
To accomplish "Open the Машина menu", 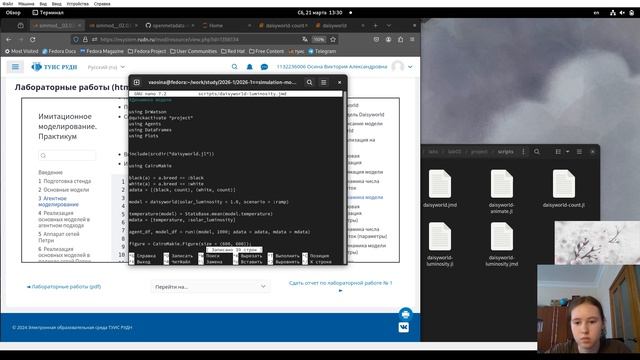I will 26,4.
